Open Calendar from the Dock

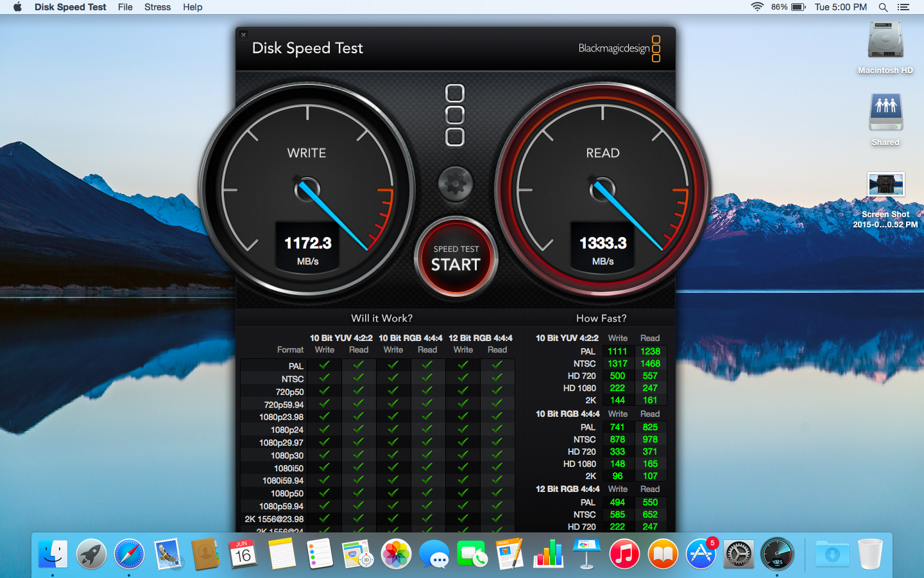point(243,554)
